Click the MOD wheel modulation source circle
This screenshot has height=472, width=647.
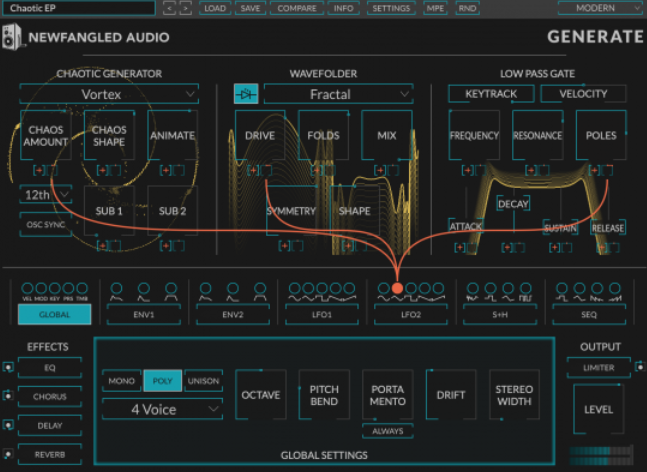pyautogui.click(x=41, y=288)
